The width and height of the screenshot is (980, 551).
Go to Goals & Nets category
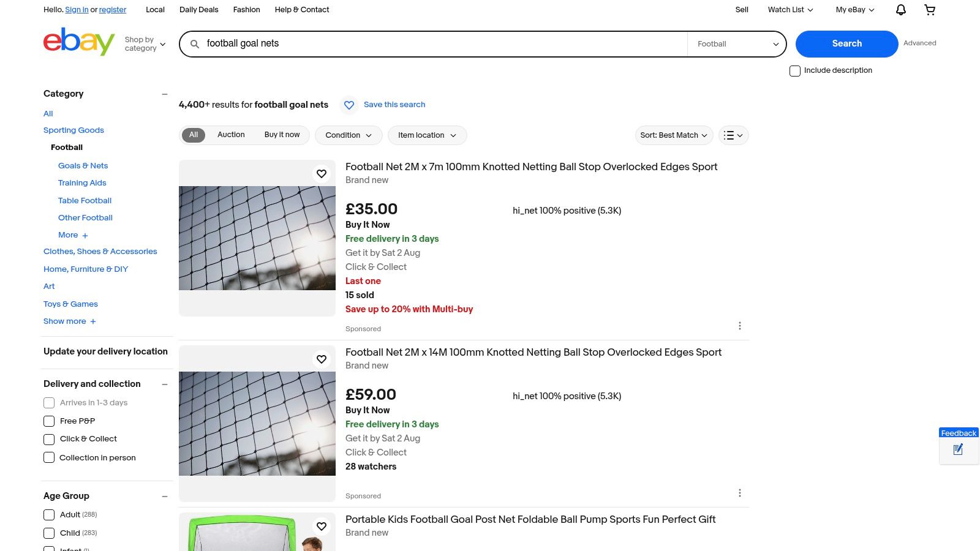[83, 166]
